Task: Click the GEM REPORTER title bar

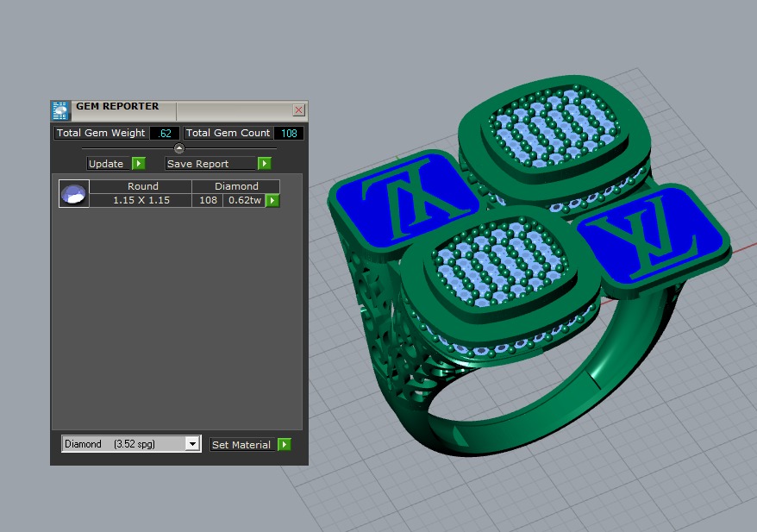Action: click(x=179, y=110)
